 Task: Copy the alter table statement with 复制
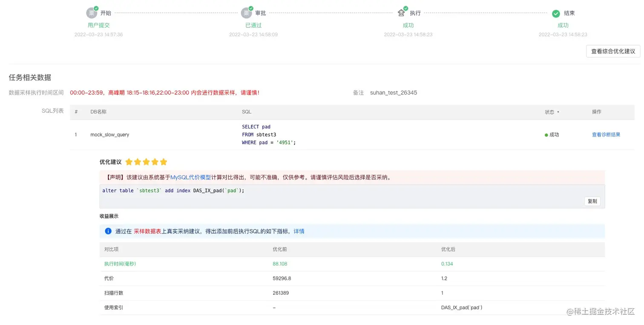coord(592,201)
